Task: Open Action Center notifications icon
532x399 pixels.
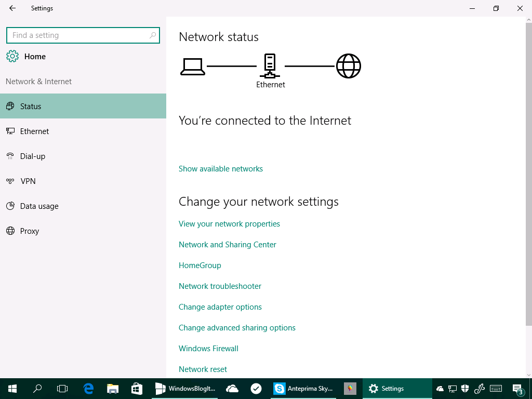Action: click(518, 389)
